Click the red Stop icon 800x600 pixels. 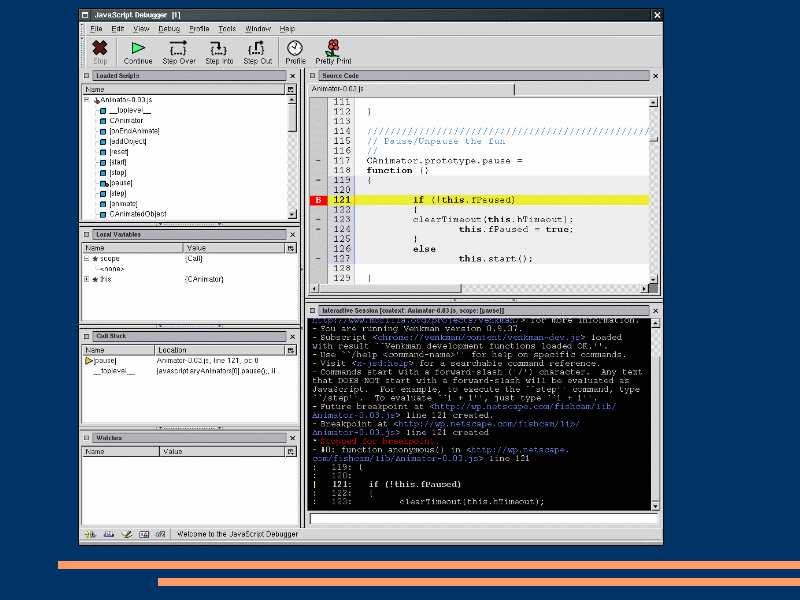(x=100, y=48)
